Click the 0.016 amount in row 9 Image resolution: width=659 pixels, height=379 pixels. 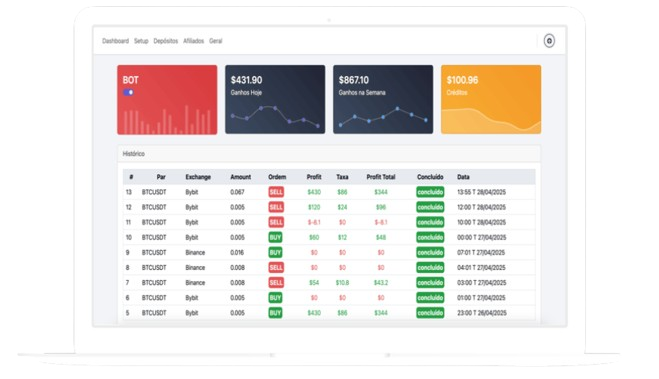tap(237, 253)
